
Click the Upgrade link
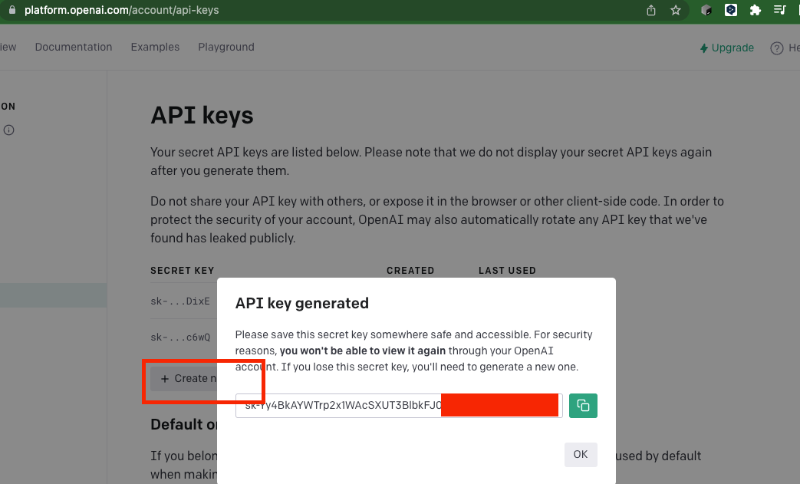727,48
